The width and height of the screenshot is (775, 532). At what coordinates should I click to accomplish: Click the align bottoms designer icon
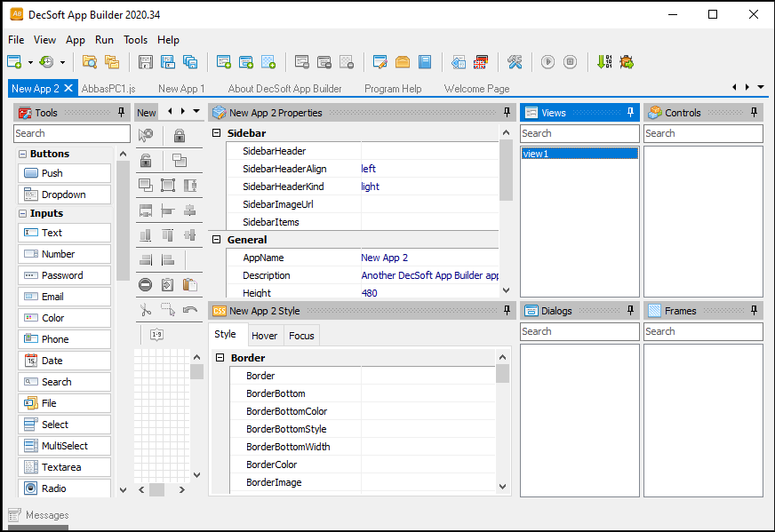tap(146, 234)
